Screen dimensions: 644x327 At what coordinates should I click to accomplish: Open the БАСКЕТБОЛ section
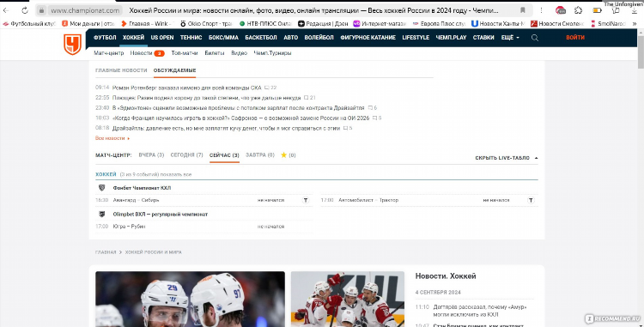[x=261, y=38]
